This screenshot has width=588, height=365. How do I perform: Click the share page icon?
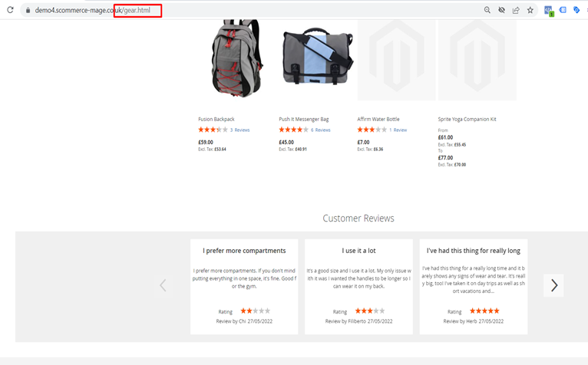click(516, 10)
